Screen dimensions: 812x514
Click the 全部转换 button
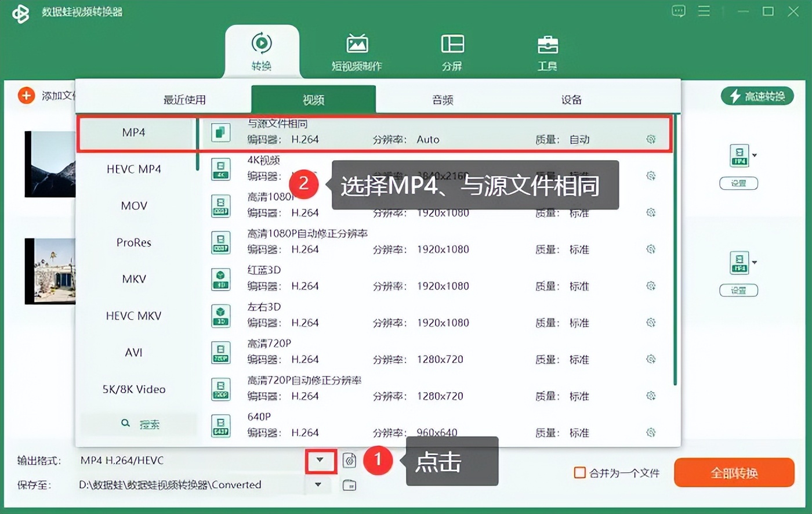coord(734,473)
